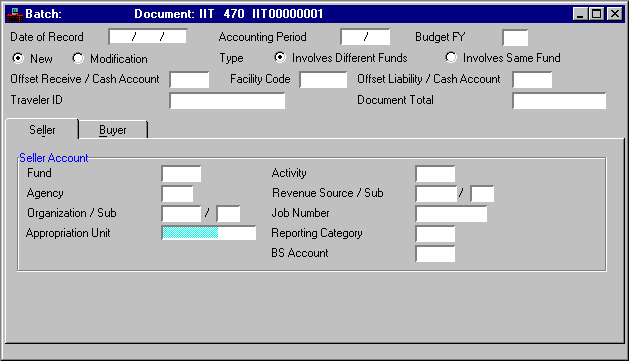Click the Activity input field
The height and width of the screenshot is (361, 629).
(x=435, y=174)
